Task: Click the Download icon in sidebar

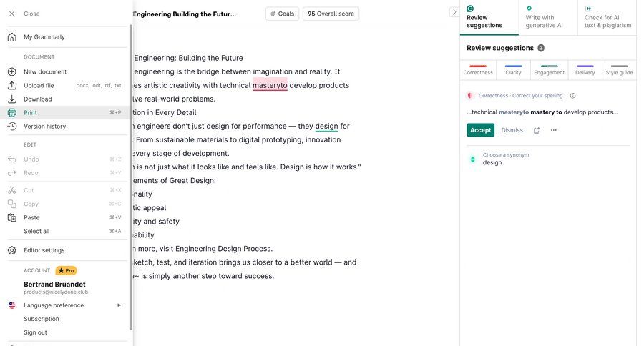Action: click(11, 99)
